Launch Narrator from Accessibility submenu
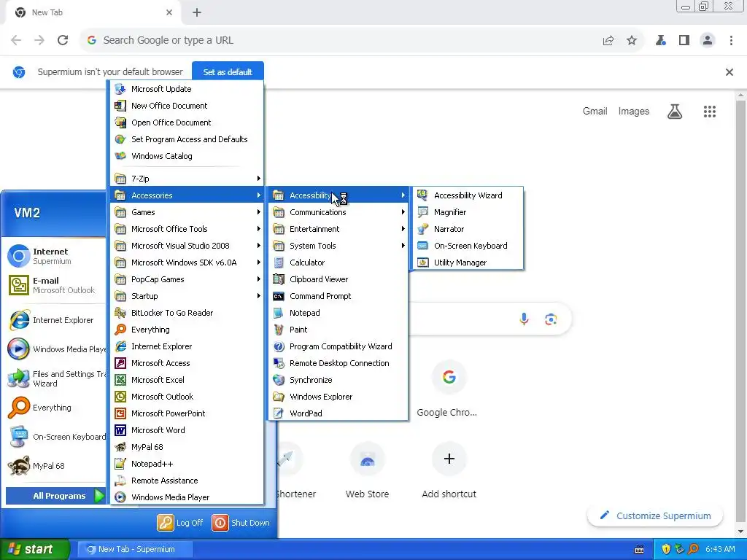The image size is (747, 560). (468, 229)
